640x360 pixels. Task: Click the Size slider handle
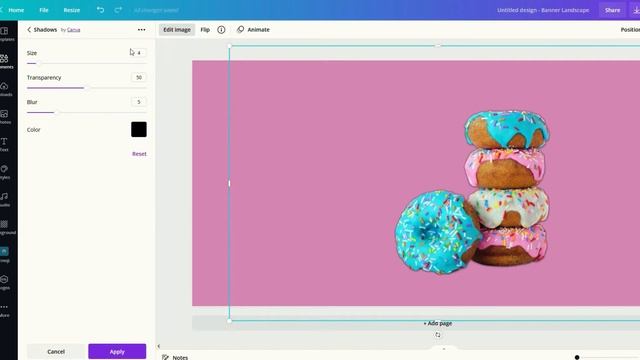tap(39, 63)
